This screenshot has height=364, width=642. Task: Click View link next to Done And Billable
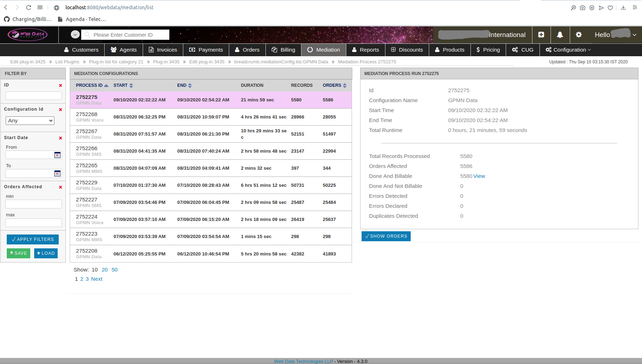[479, 176]
